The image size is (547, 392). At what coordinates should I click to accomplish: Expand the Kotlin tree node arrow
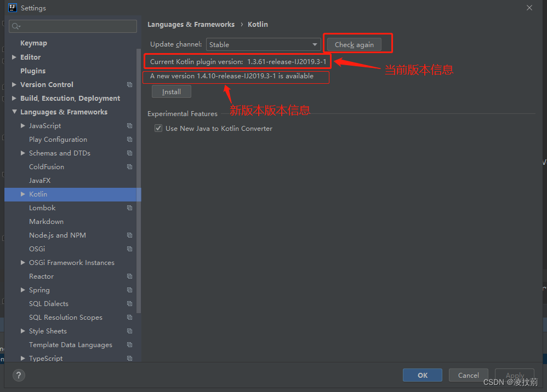pos(22,194)
